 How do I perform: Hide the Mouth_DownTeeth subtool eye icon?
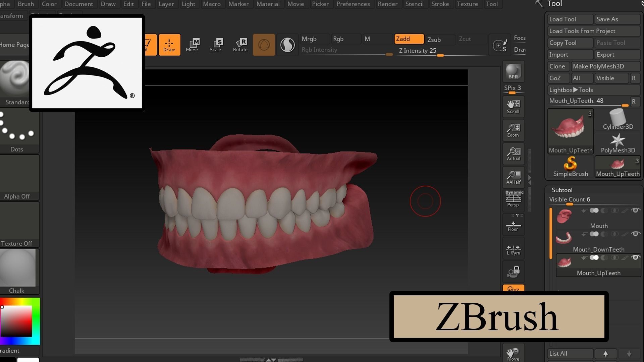pos(635,234)
